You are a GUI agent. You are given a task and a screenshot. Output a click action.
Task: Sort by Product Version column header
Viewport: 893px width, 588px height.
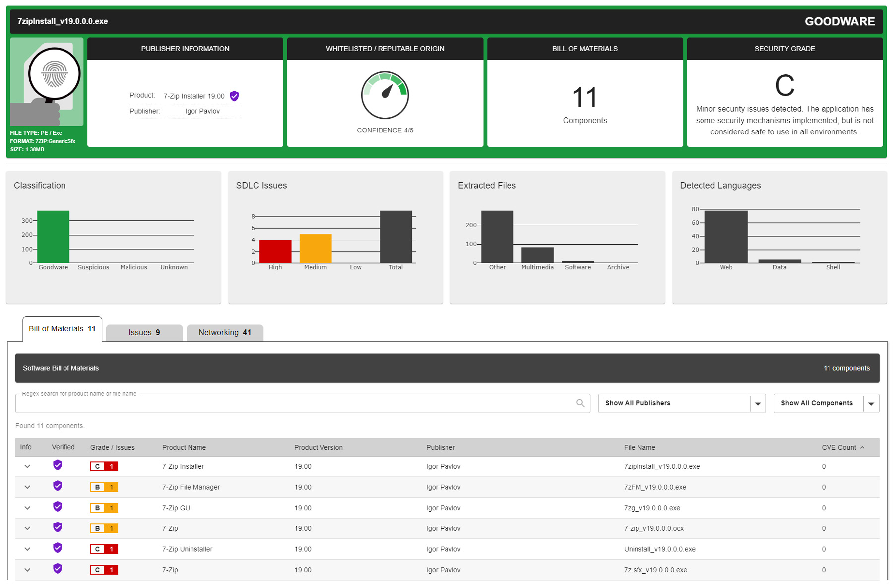319,448
